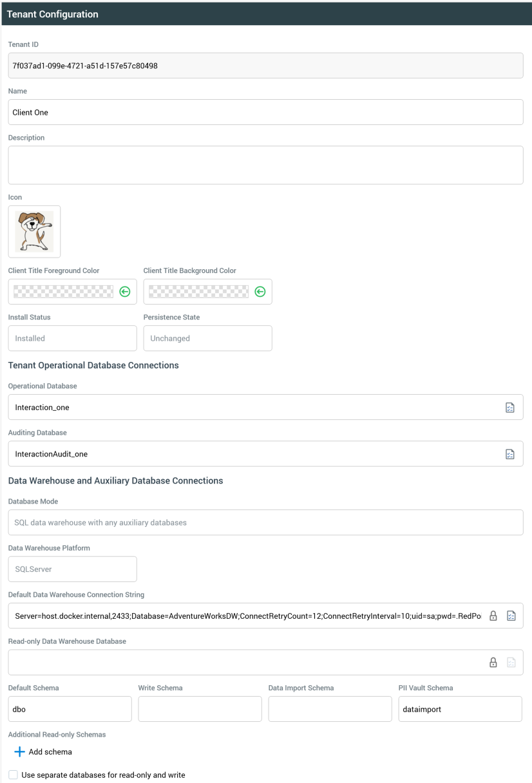Open Client Title Foreground Color swatch
Viewport: 532px width, 783px height.
[63, 292]
